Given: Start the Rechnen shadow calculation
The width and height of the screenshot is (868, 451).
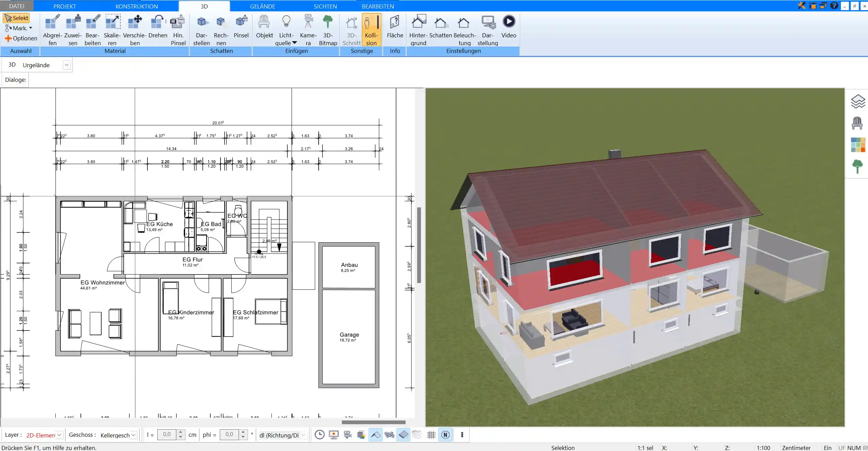Looking at the screenshot, I should [x=221, y=30].
